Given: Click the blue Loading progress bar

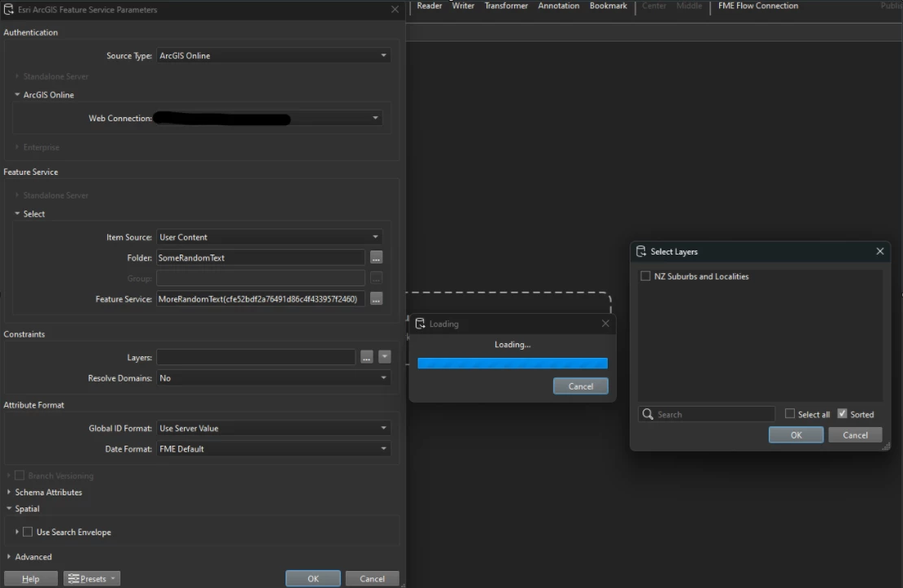Looking at the screenshot, I should (513, 363).
